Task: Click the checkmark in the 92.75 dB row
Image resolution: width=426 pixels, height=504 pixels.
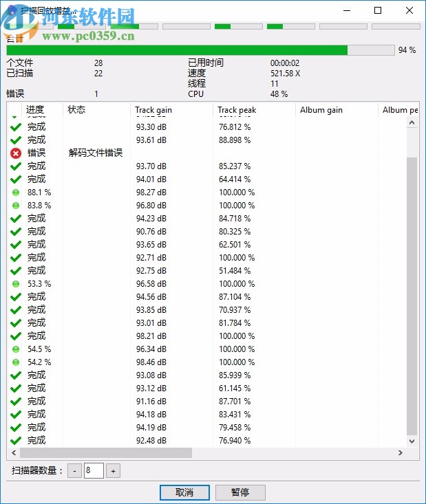Action: (15, 271)
